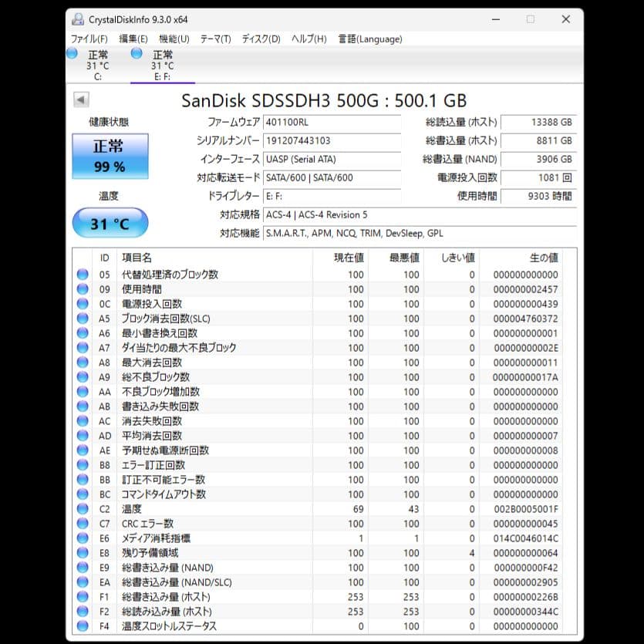Click the 現在値 column header

340,258
